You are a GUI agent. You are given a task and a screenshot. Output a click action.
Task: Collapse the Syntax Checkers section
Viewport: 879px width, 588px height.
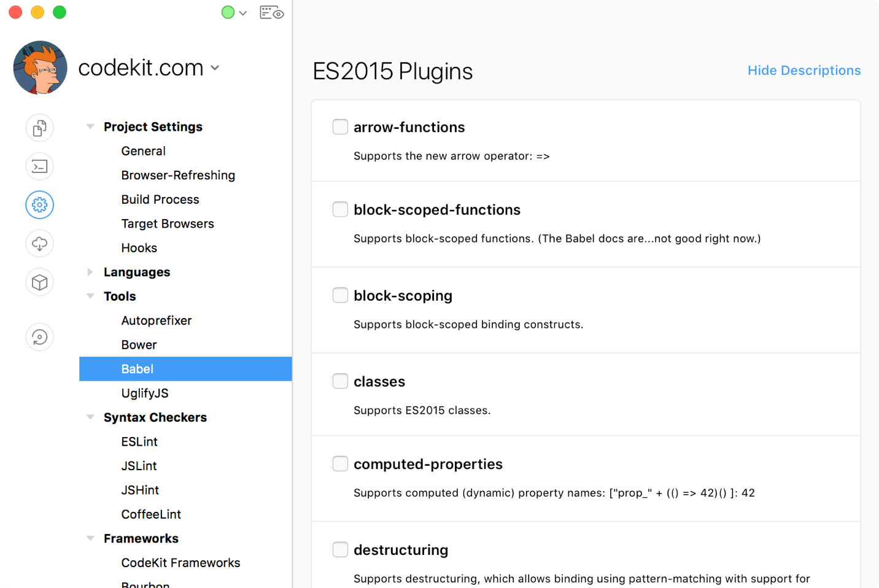90,417
